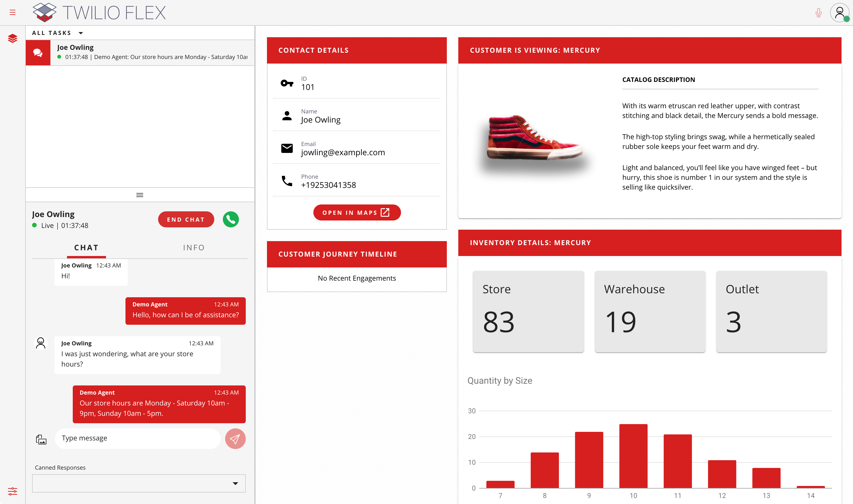The width and height of the screenshot is (853, 504).
Task: Click the Warehouse inventory card
Action: tap(650, 311)
